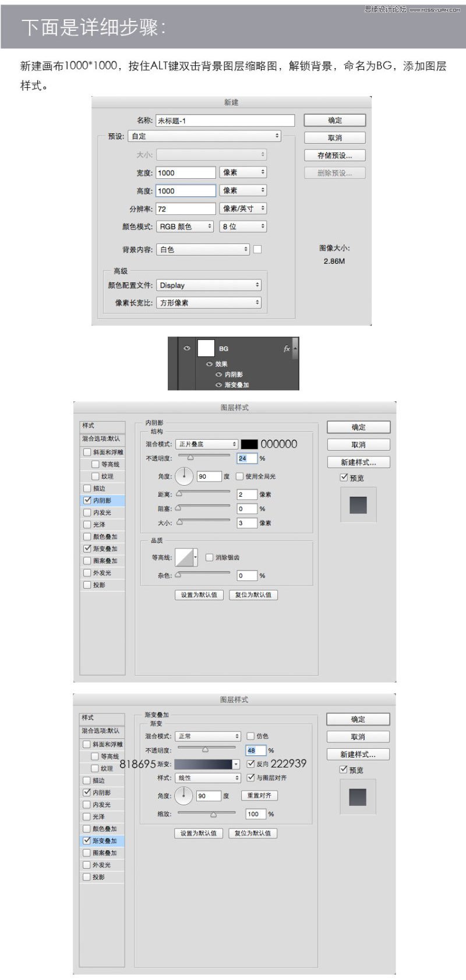Click 确定 in the 渐变叠加 dialog
The height and width of the screenshot is (980, 466).
pyautogui.click(x=358, y=719)
